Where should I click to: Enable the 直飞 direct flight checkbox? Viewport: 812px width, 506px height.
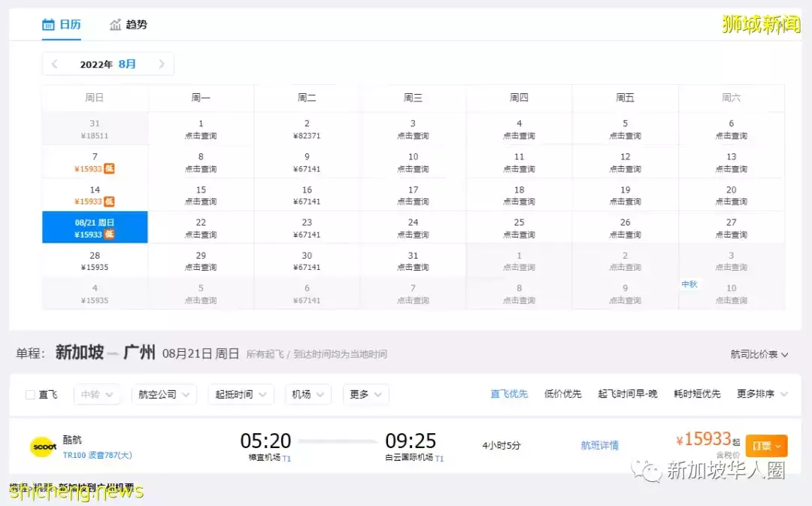(x=31, y=394)
